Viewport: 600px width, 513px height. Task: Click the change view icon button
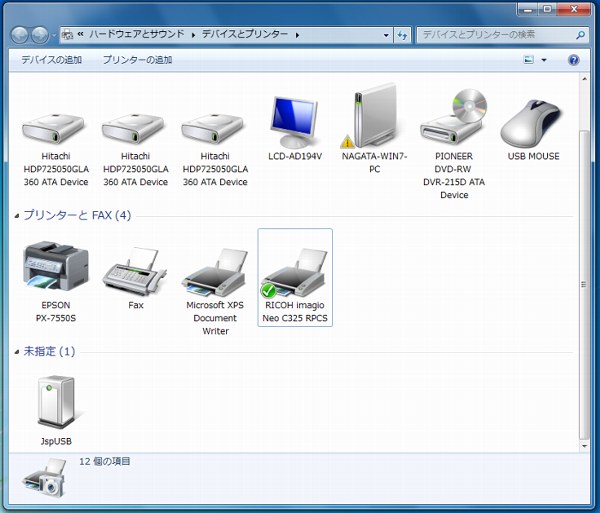[x=528, y=60]
